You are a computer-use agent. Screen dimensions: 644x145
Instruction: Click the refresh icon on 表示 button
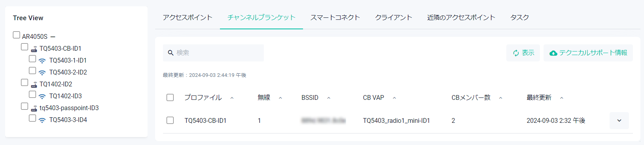coord(516,53)
